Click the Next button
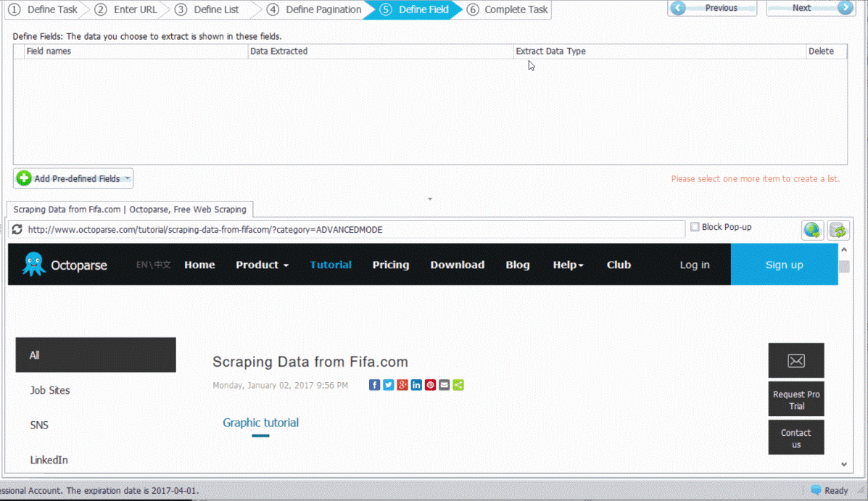The height and width of the screenshot is (501, 868). pyautogui.click(x=811, y=8)
